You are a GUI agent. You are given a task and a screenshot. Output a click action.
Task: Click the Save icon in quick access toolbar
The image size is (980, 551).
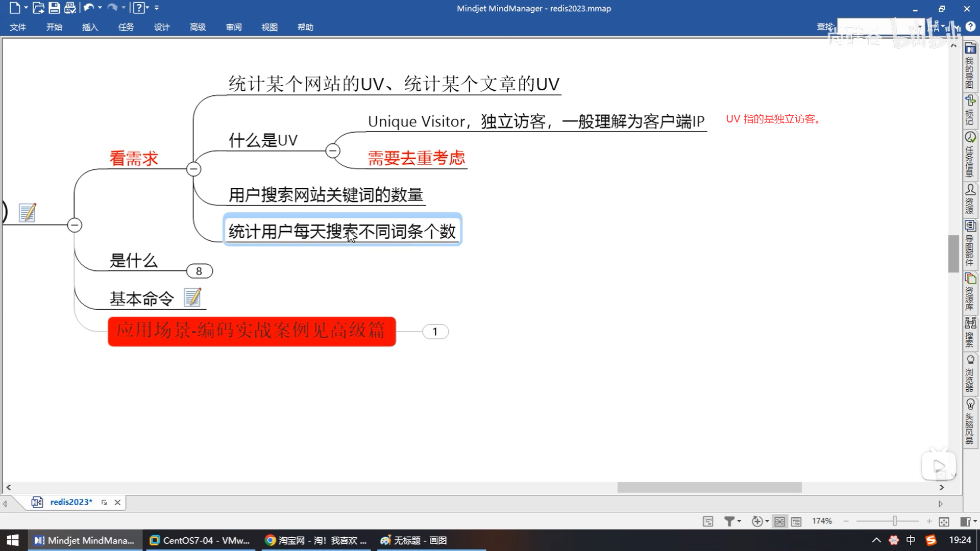coord(54,8)
